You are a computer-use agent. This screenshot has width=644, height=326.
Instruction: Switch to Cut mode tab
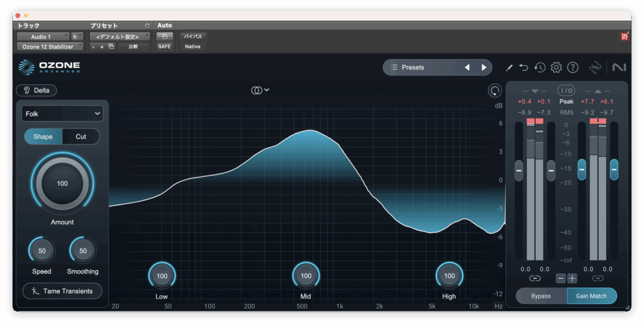pyautogui.click(x=81, y=137)
